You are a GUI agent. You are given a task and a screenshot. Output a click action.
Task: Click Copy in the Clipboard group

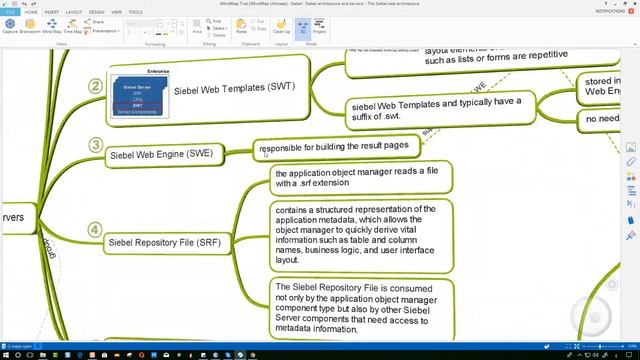point(259,29)
